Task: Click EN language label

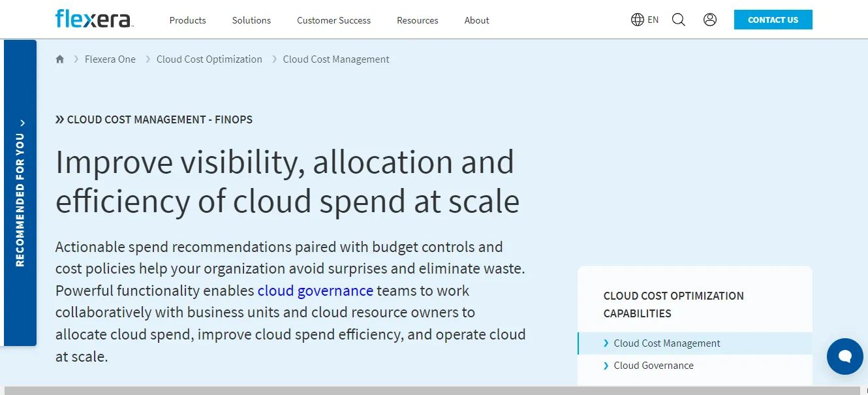Action: coord(653,20)
